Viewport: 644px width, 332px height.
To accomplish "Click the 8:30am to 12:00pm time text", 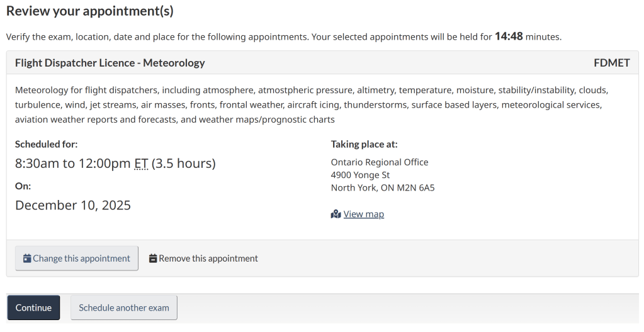I will pyautogui.click(x=73, y=163).
